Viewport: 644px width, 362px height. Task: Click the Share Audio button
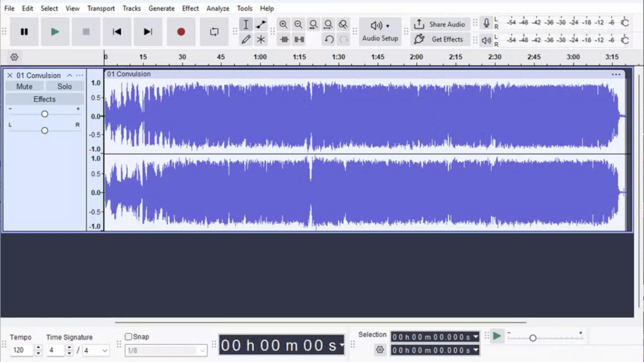(440, 24)
